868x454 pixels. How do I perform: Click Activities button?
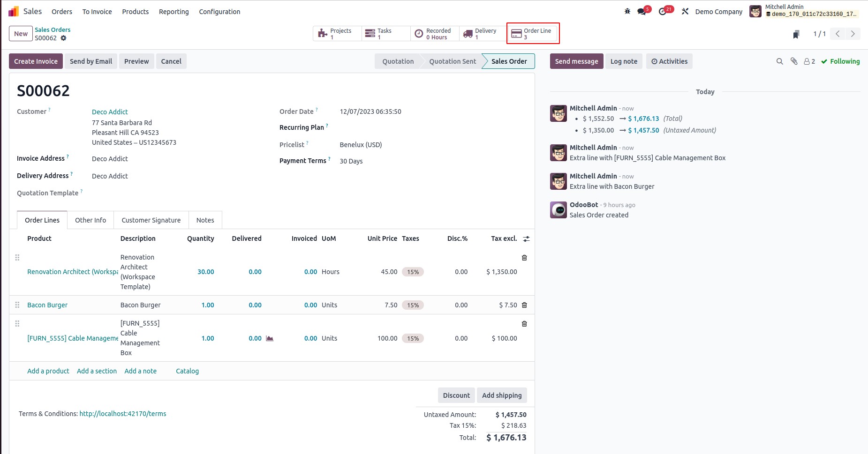669,61
